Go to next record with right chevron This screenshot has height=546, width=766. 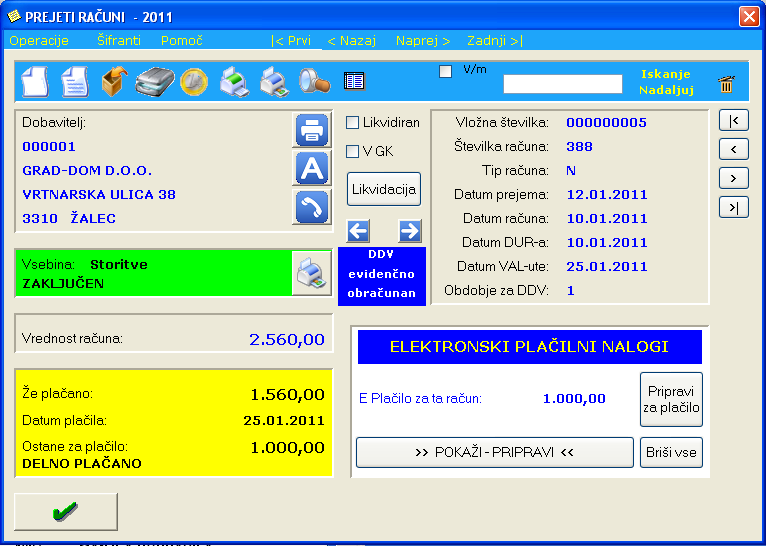pos(734,178)
